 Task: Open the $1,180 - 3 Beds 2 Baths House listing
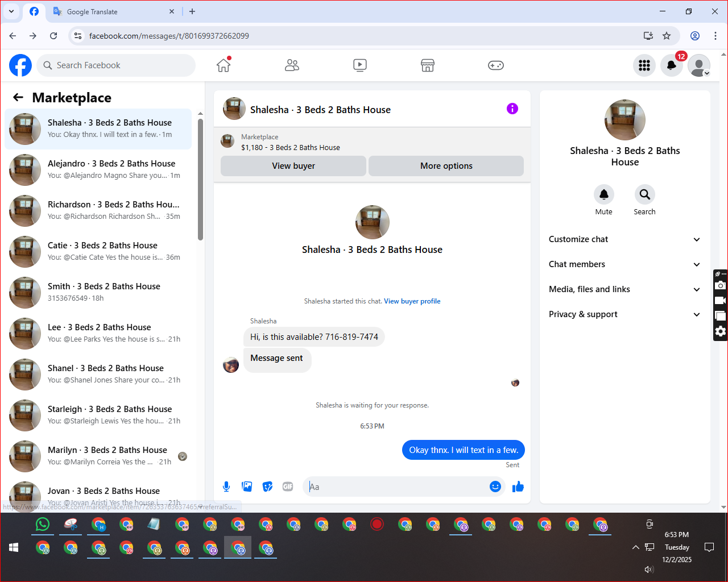(291, 147)
